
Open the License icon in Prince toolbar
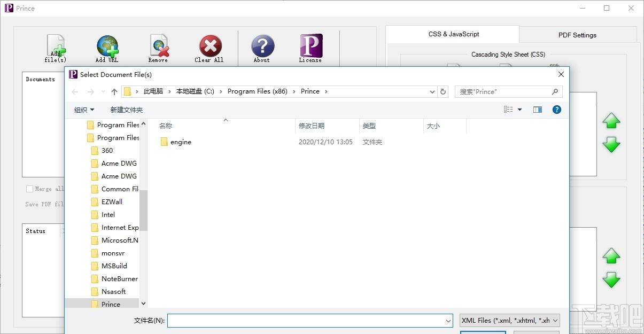tap(311, 46)
